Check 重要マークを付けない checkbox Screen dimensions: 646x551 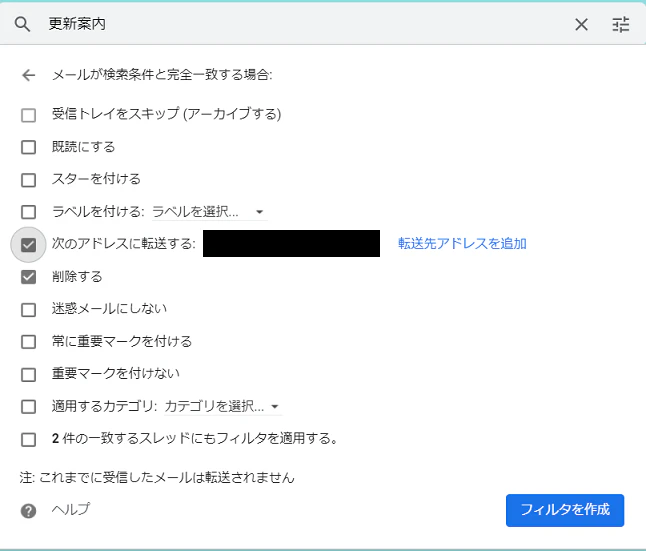pos(28,374)
